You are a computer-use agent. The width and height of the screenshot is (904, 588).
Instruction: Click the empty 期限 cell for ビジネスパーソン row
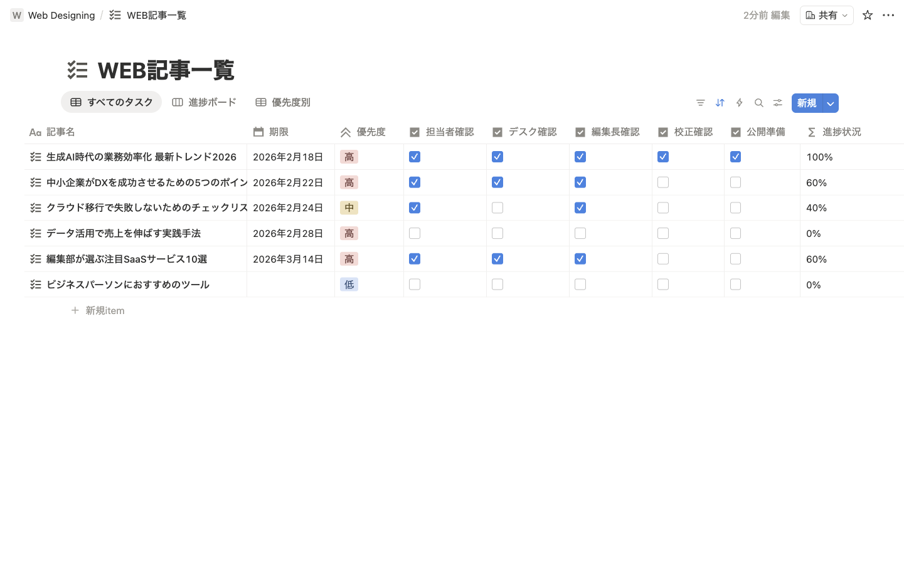tap(290, 285)
